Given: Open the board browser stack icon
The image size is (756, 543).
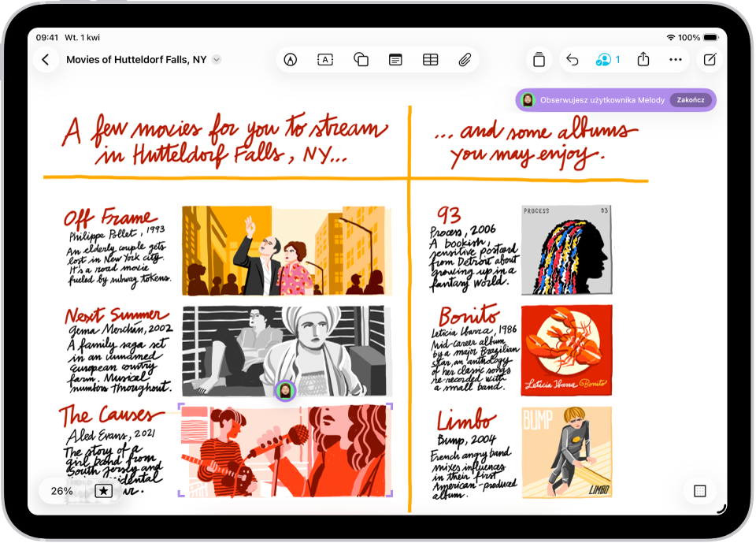Looking at the screenshot, I should click(539, 60).
